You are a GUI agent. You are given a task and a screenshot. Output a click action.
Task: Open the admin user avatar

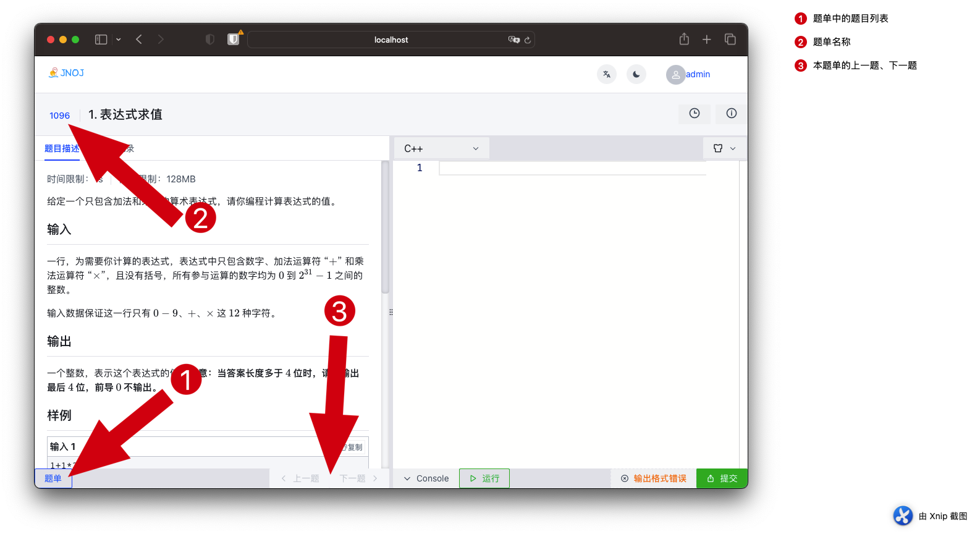pyautogui.click(x=675, y=74)
